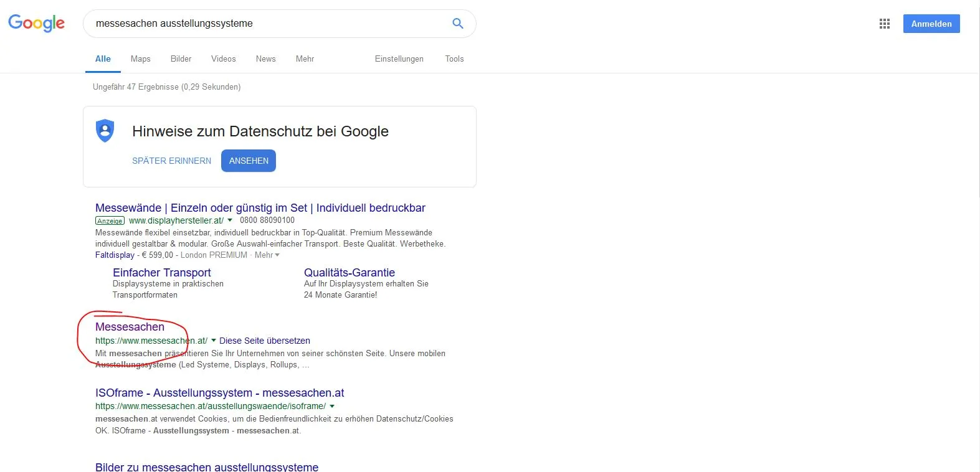
Task: Click Diese Seite übersetzen link
Action: pos(265,341)
